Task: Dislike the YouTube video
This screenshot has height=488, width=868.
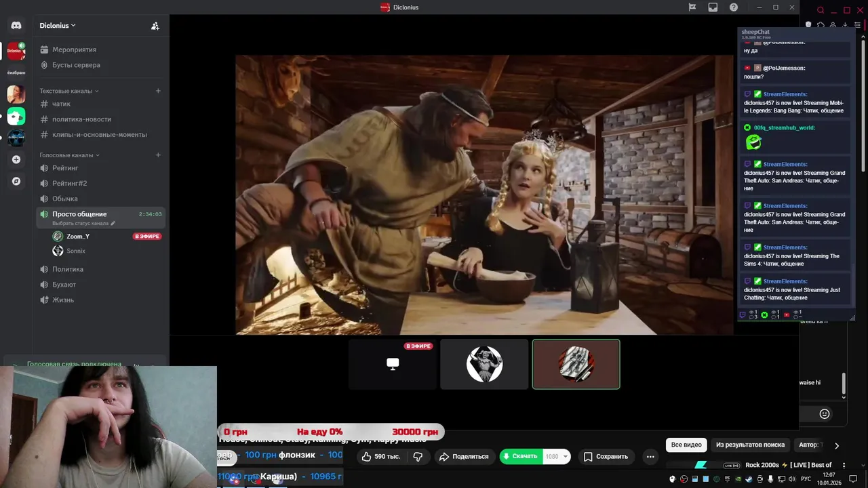Action: [x=418, y=456]
